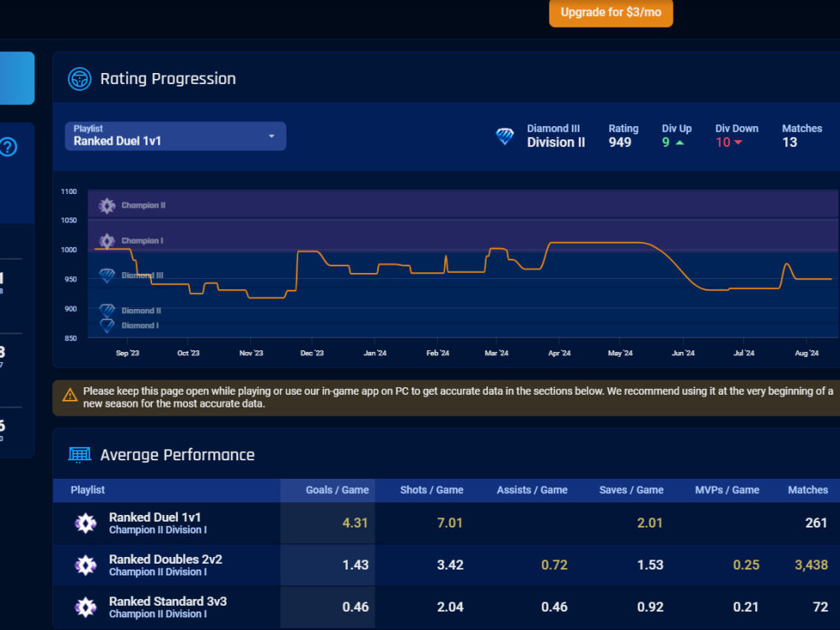Click the 0.25 MVPs per game value

pyautogui.click(x=746, y=564)
